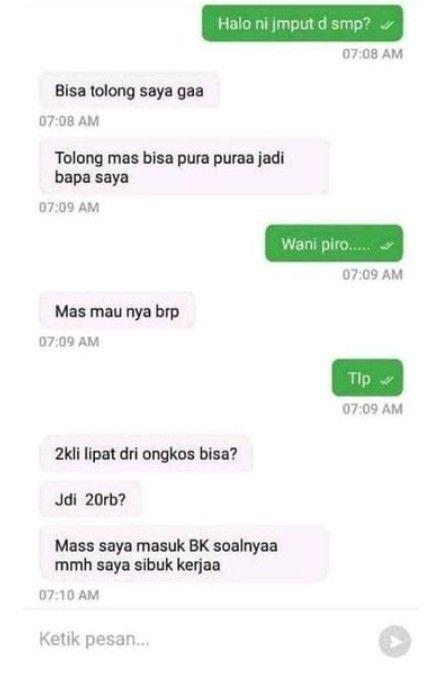This screenshot has width=437, height=676.
Task: Select the Tlp green bubble
Action: (x=367, y=378)
